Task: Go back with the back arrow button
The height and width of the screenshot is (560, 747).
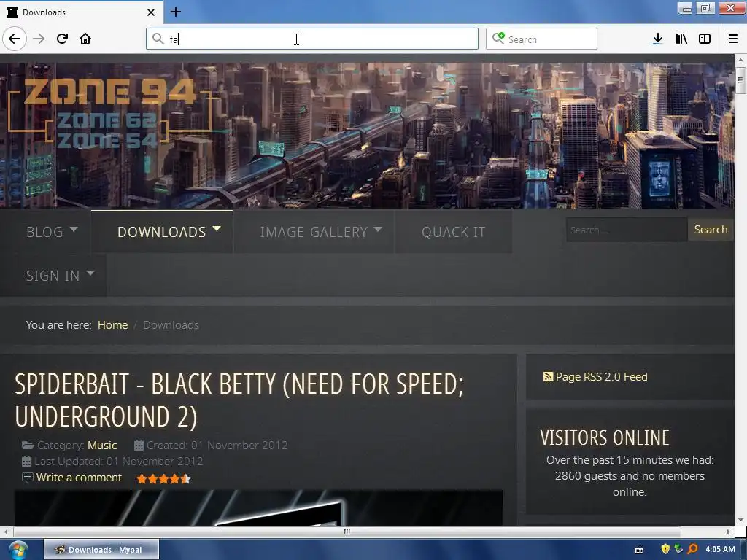Action: click(x=15, y=39)
